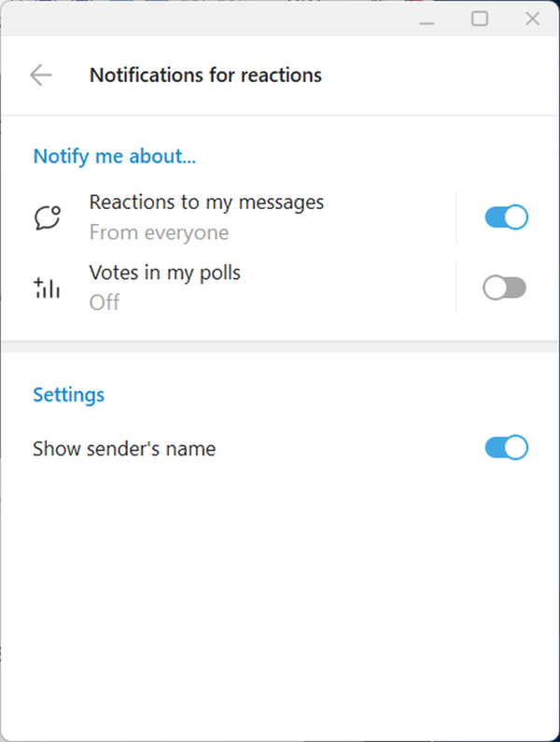560x742 pixels.
Task: Click the "Off" status under polls
Action: click(105, 302)
